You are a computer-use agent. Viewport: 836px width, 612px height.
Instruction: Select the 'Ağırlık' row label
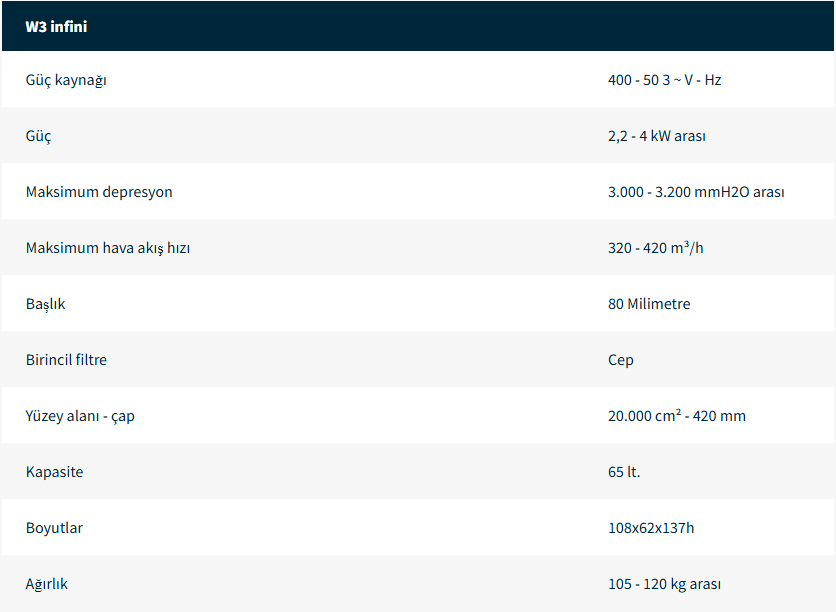coord(47,584)
